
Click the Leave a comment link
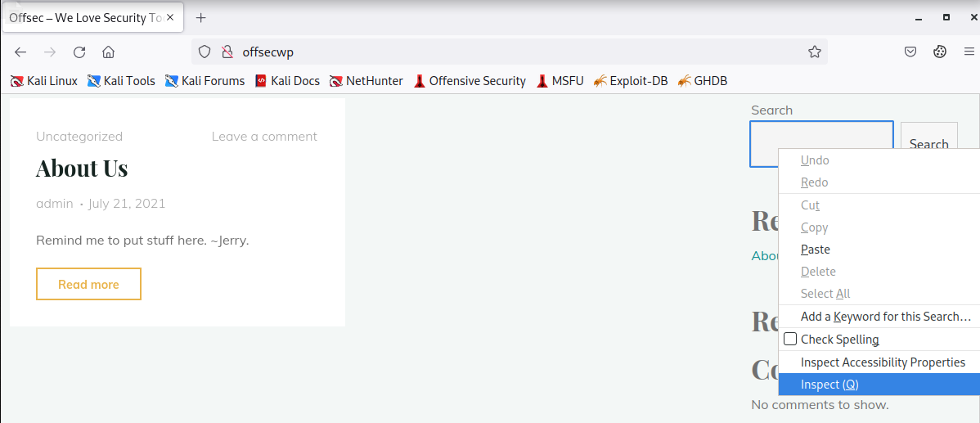coord(264,136)
